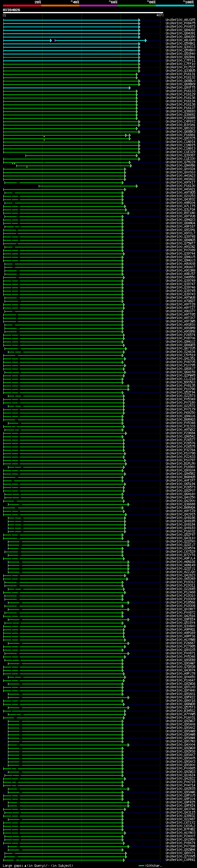Image resolution: width=197 pixels, height=868 pixels.
Task: Click the purple ~60% identity legend bar
Action: 99,6
